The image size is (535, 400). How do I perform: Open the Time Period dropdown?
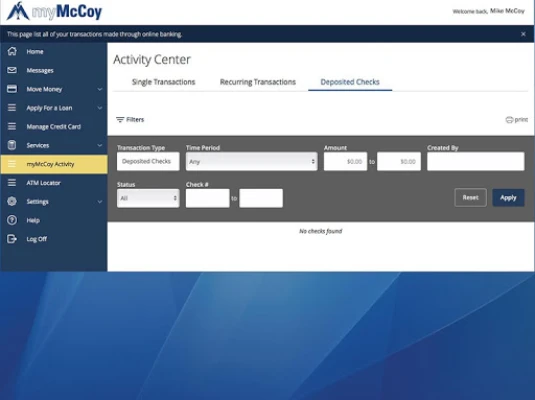(x=251, y=161)
